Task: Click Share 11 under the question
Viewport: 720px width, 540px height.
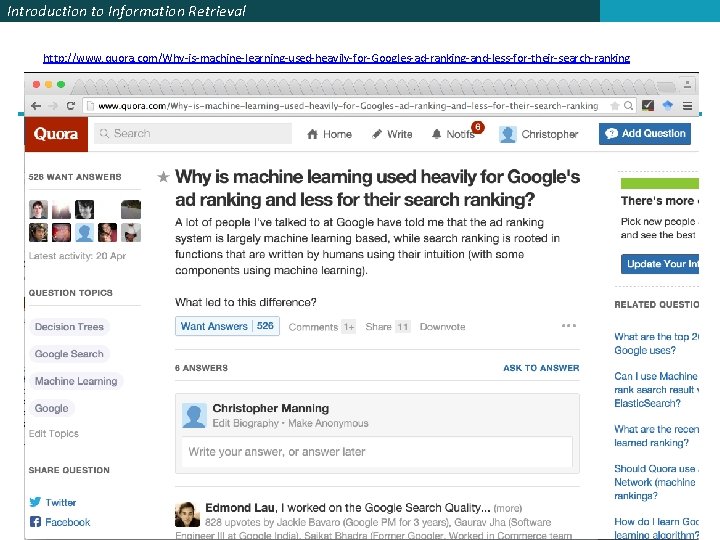Action: (x=388, y=327)
